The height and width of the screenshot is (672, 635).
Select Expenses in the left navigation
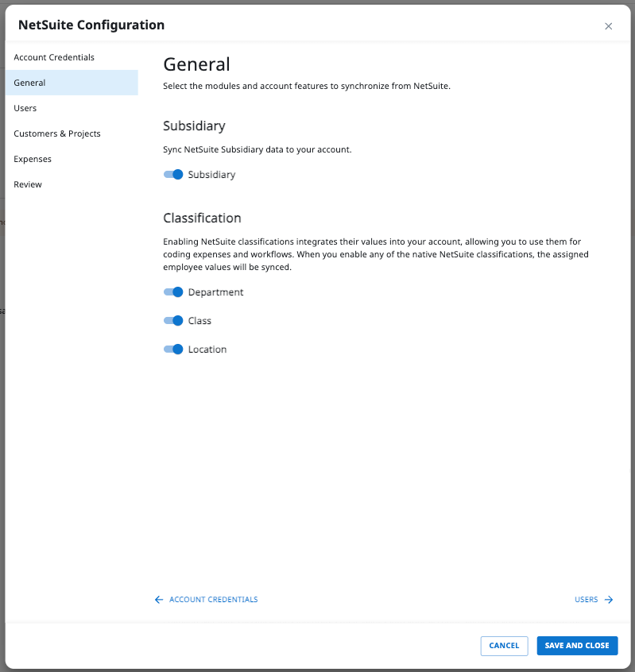[x=33, y=159]
